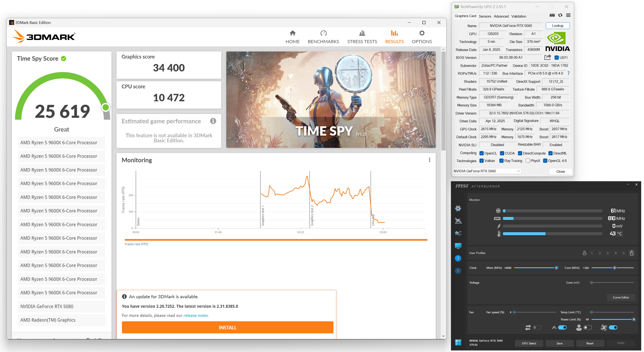Open Afterburner settings gear icon
The image size is (644, 352).
coord(458,208)
